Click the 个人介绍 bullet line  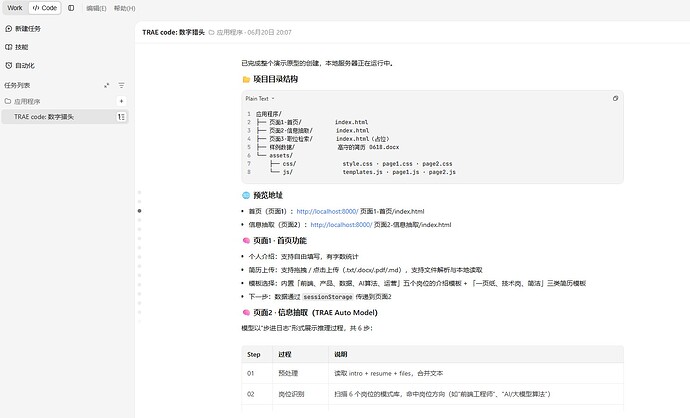coord(304,257)
